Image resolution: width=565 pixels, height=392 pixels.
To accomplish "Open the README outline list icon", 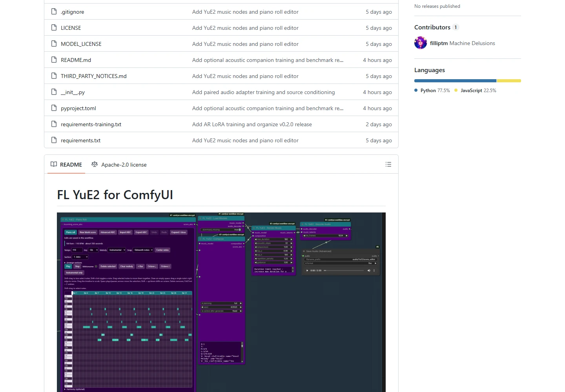I will click(x=388, y=164).
